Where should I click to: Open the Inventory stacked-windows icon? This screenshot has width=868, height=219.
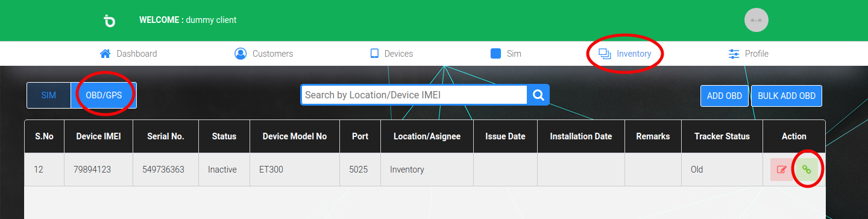pyautogui.click(x=605, y=54)
